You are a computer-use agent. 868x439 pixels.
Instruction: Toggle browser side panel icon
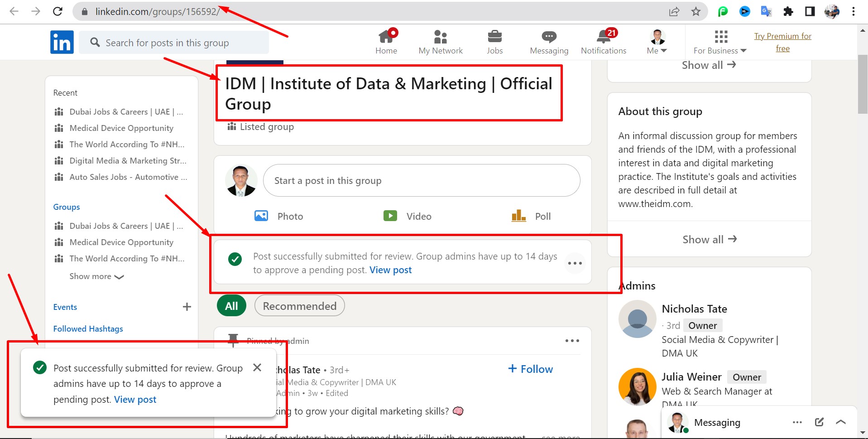[x=810, y=11]
